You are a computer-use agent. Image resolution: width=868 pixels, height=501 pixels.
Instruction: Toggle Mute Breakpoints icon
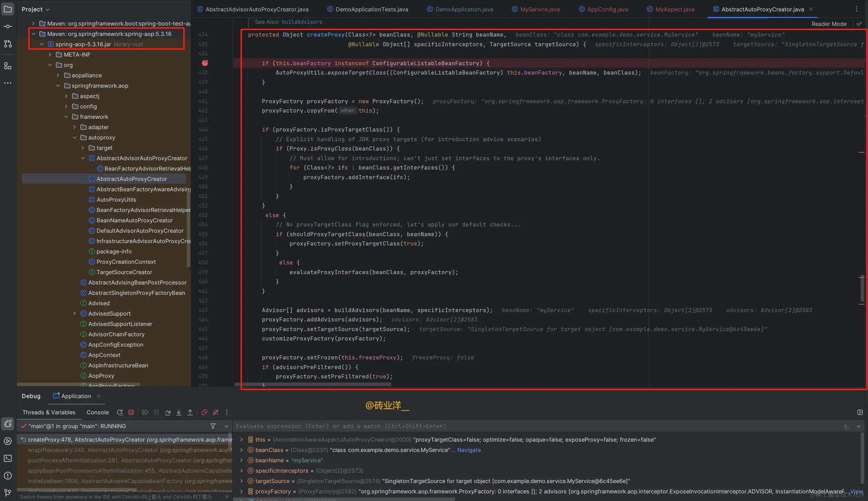point(216,412)
